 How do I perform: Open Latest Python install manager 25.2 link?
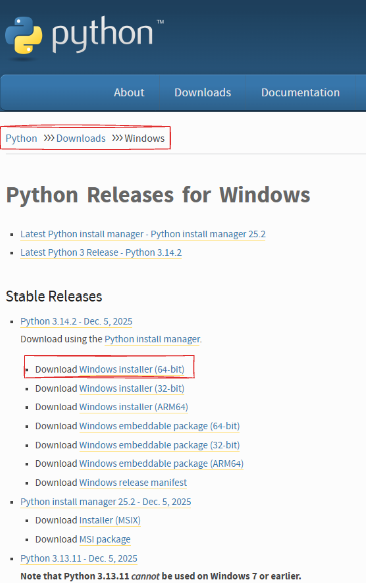(x=143, y=234)
